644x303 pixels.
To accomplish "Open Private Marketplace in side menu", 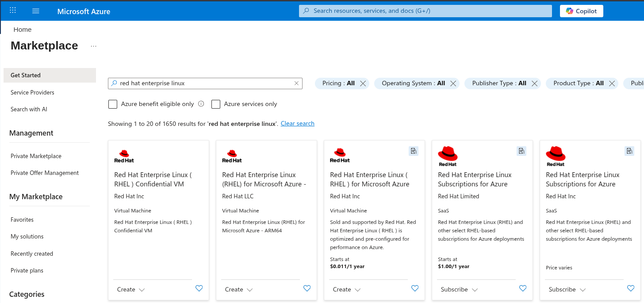I will coord(36,156).
